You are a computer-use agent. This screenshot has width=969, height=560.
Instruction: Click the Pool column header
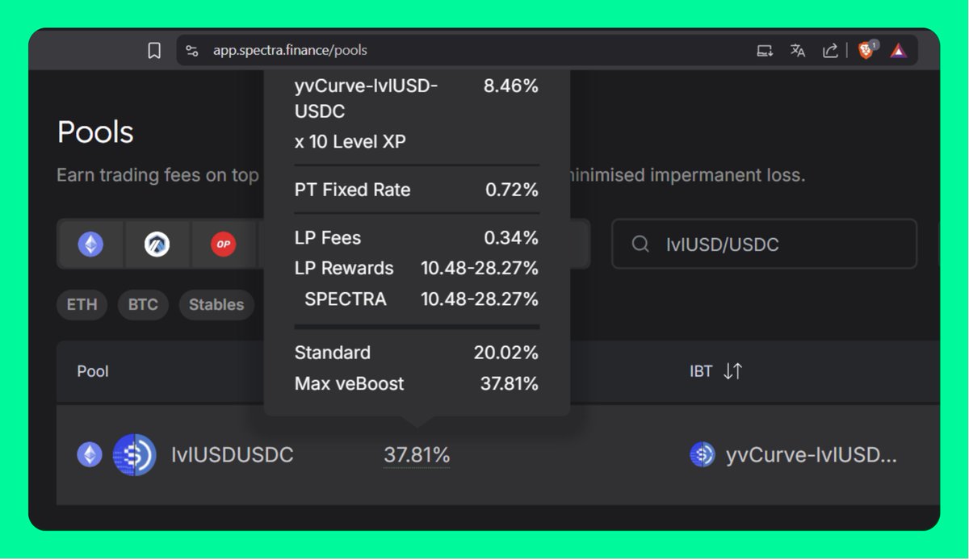click(93, 371)
